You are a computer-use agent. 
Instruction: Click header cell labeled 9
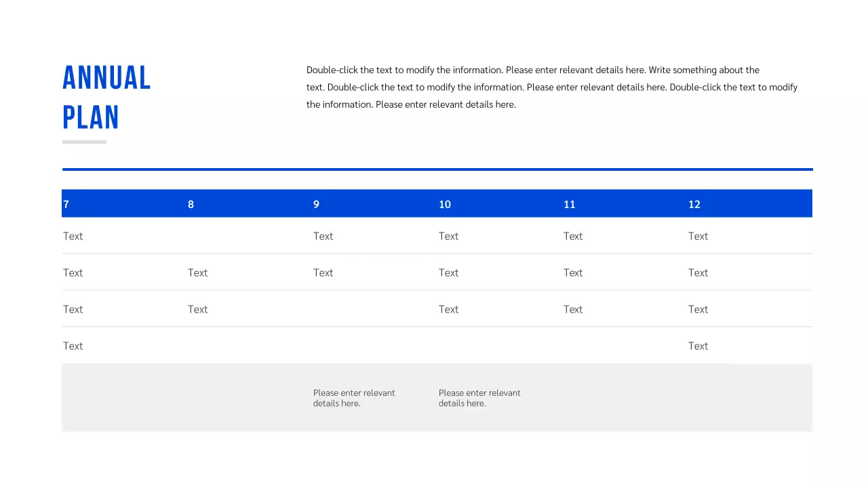coord(316,204)
